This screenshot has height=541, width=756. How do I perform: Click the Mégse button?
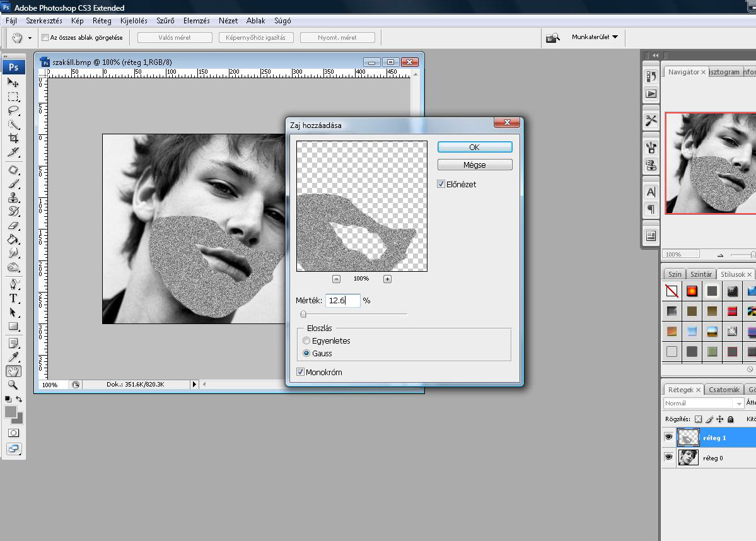tap(475, 165)
